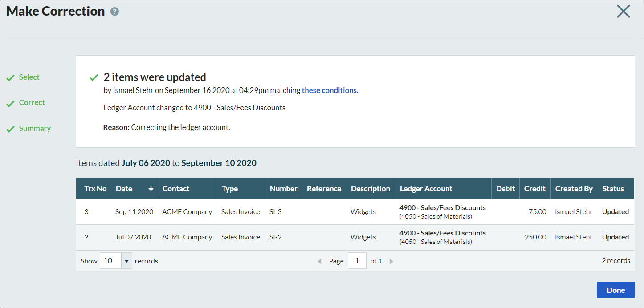Screen dimensions: 644x308
Task: Sort by the Credit column header
Action: [534, 189]
